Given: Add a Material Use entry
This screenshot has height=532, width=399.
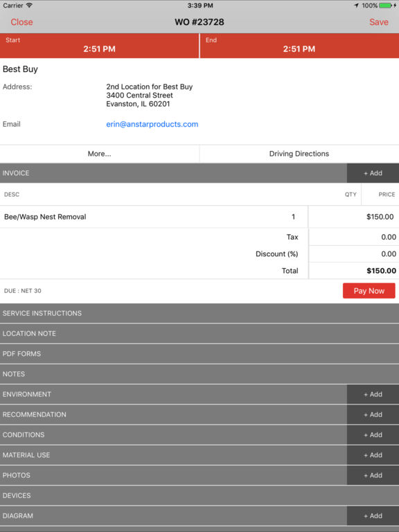Looking at the screenshot, I should pyautogui.click(x=373, y=455).
